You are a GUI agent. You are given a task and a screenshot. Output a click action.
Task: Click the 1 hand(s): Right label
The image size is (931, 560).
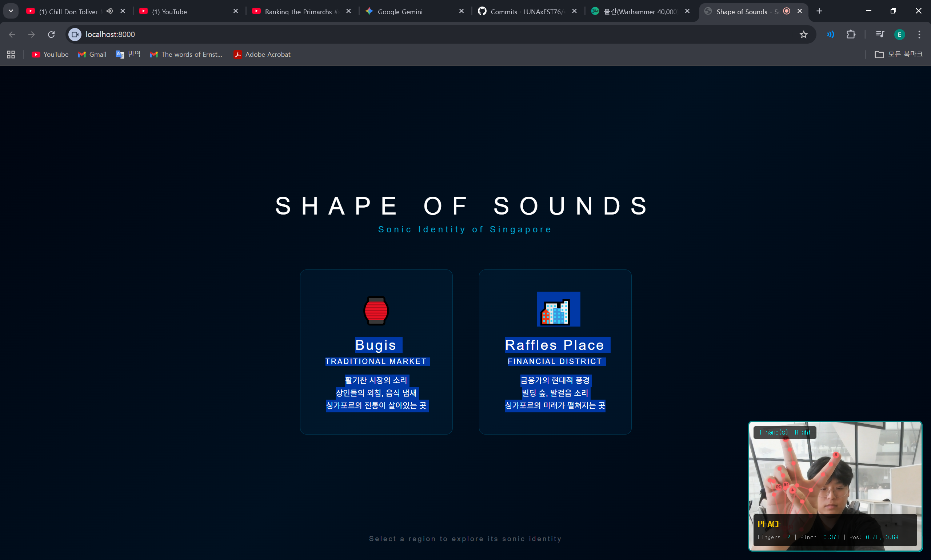click(784, 432)
